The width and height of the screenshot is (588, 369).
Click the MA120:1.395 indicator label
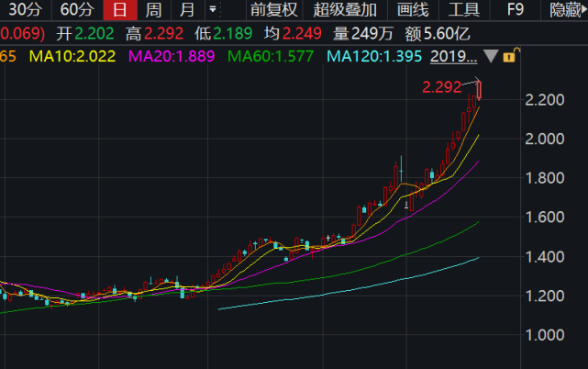tap(374, 57)
